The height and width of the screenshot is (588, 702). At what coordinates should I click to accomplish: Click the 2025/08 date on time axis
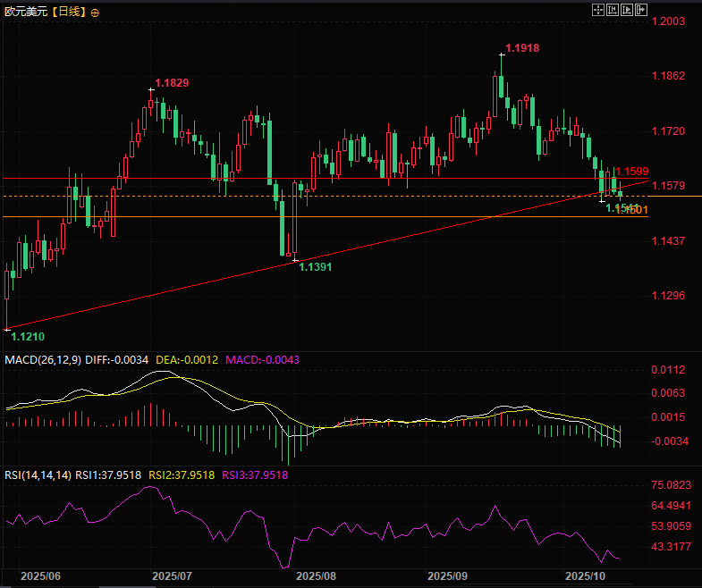316,577
